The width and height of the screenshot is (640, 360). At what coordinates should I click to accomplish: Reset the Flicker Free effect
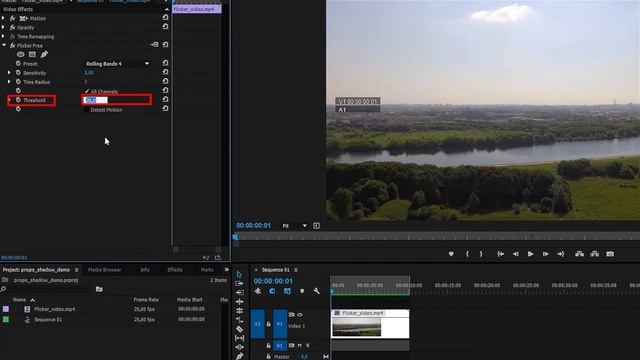(x=165, y=44)
